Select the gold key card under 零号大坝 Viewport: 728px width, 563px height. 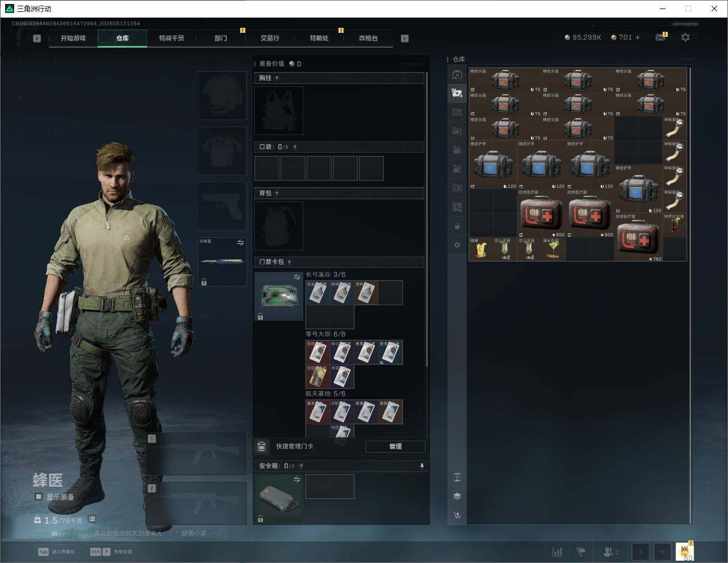point(317,377)
